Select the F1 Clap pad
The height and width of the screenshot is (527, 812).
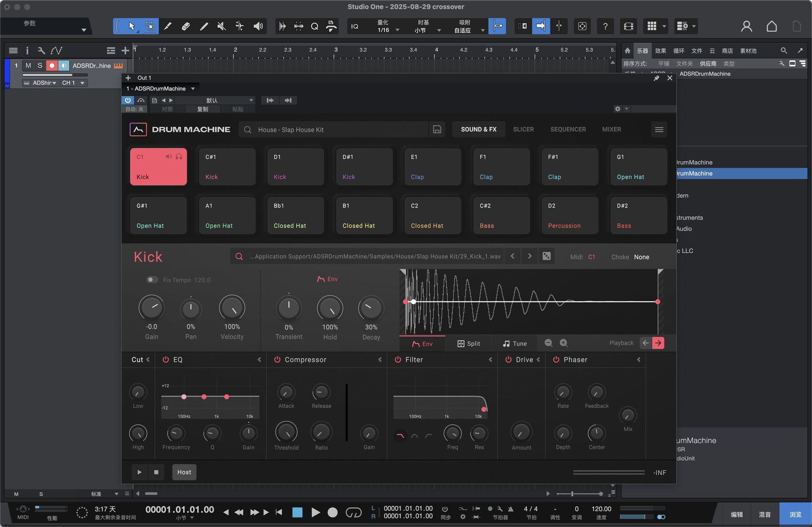click(501, 166)
